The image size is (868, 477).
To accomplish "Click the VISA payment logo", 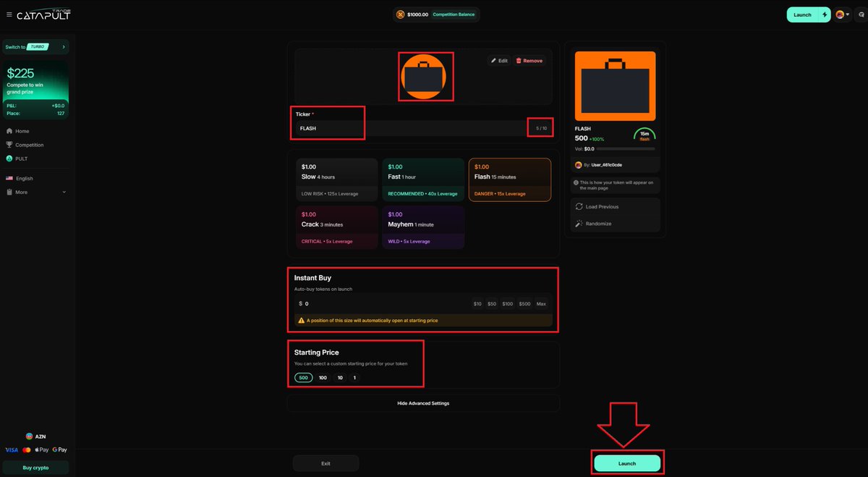I will [12, 449].
